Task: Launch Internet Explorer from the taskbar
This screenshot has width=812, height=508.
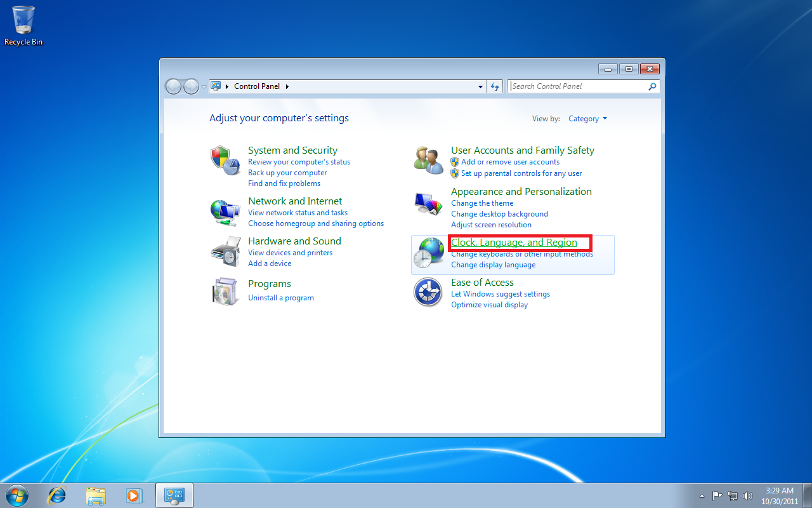Action: tap(57, 495)
